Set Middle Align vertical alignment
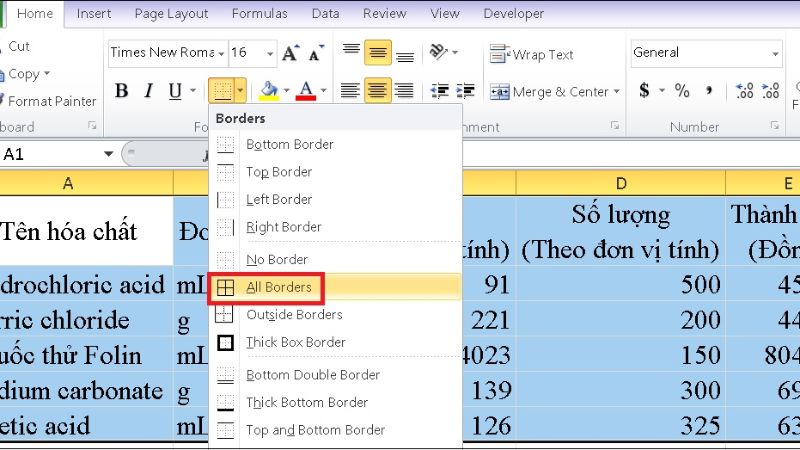 pos(378,52)
